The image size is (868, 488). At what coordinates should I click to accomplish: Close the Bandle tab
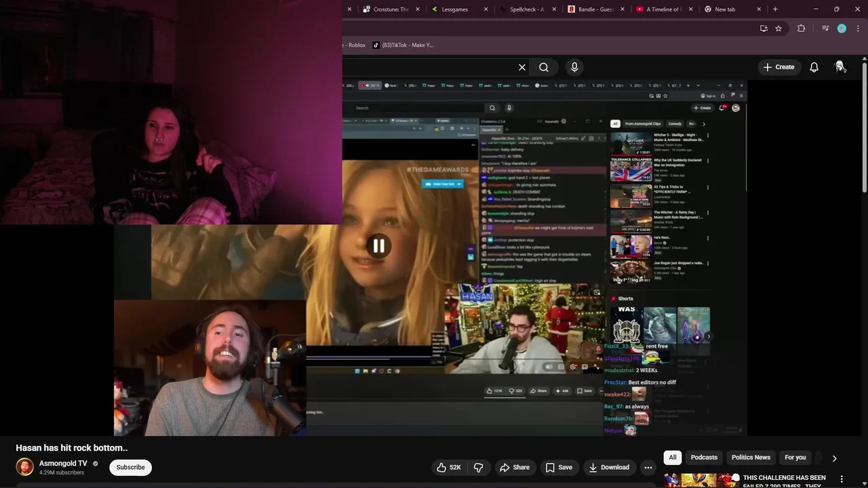tap(623, 9)
